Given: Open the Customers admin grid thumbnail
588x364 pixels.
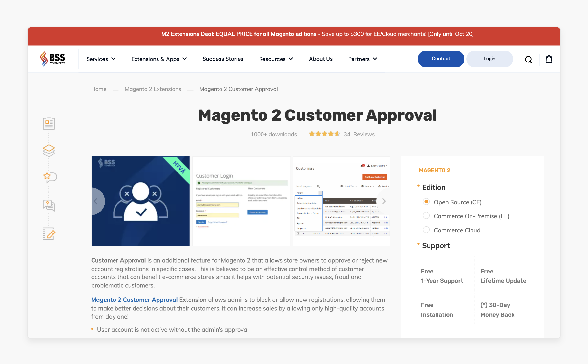Looking at the screenshot, I should (342, 201).
